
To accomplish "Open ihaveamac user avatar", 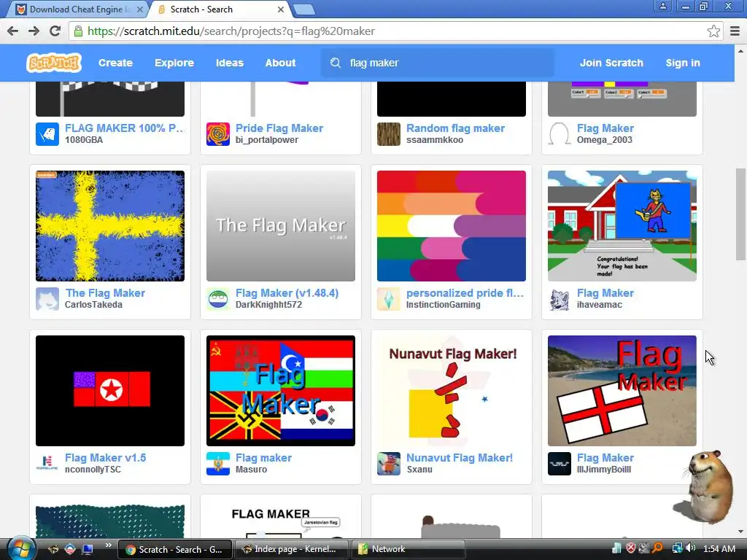I will coord(560,299).
